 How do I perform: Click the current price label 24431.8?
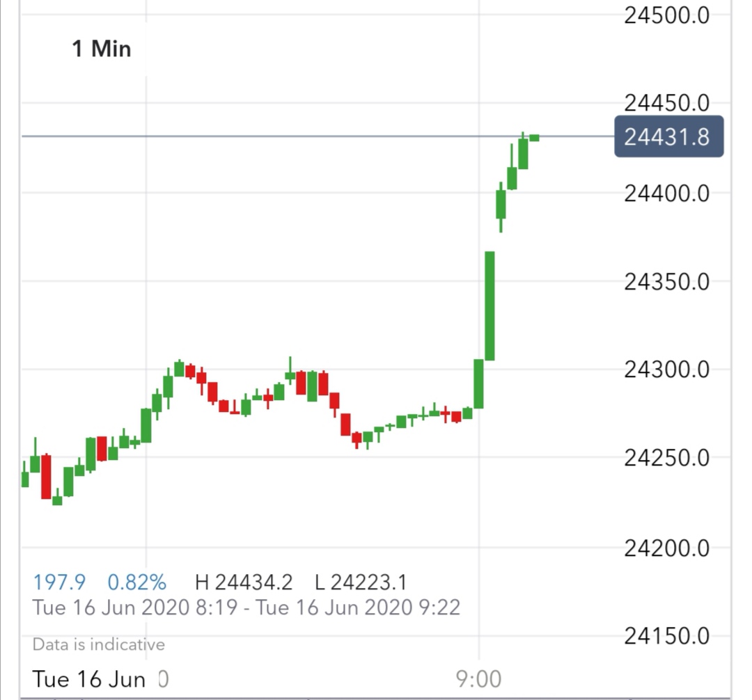(668, 137)
